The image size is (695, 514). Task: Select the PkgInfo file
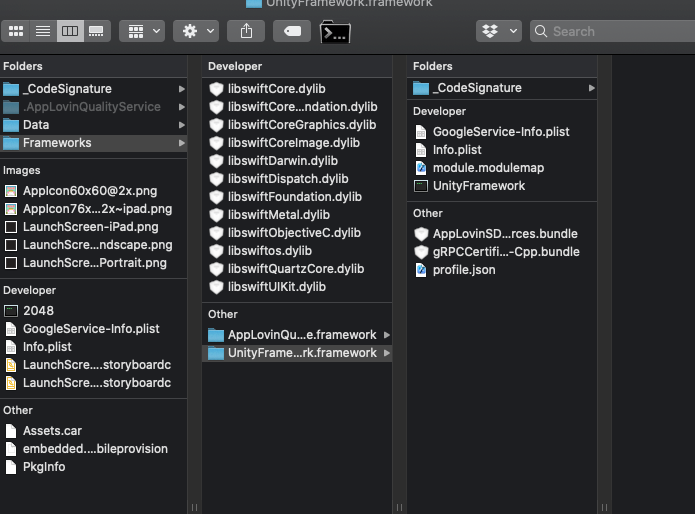tap(93, 467)
